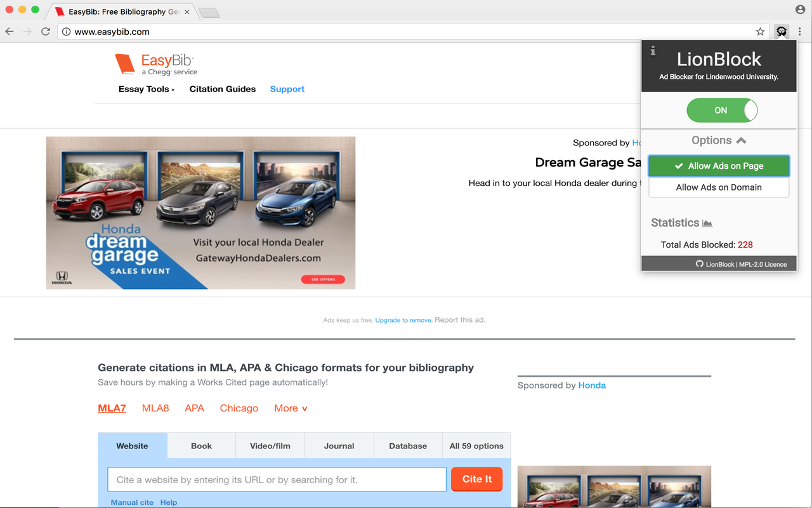Open the More citation styles dropdown

click(x=291, y=408)
